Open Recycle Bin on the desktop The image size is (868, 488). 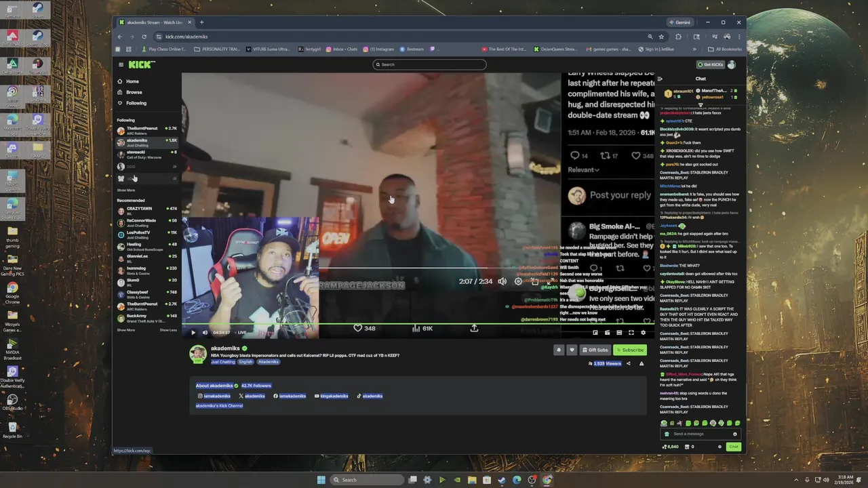[12, 430]
